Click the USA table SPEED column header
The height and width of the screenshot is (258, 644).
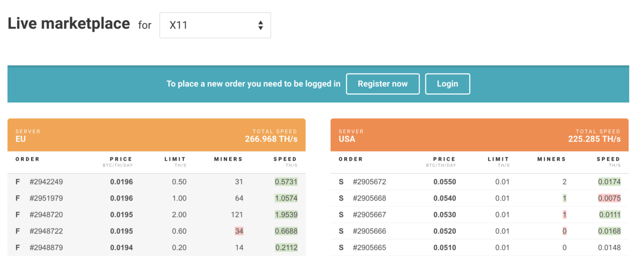pyautogui.click(x=608, y=159)
